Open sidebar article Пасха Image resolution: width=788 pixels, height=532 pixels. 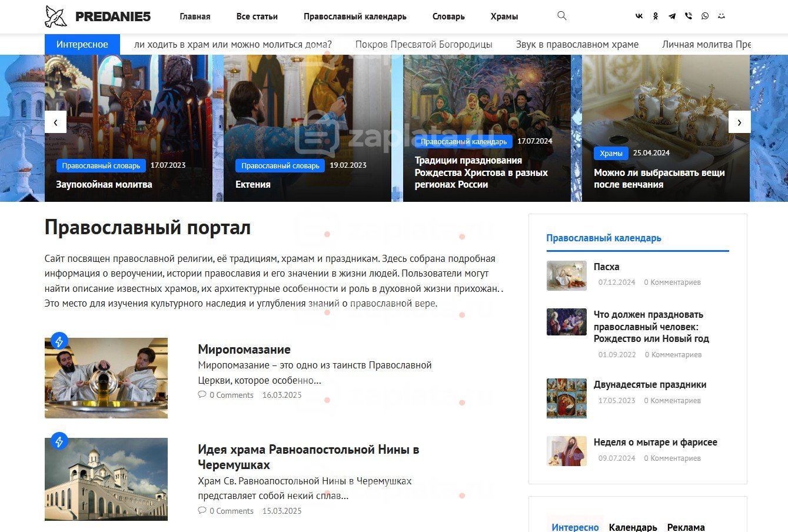[x=606, y=267]
